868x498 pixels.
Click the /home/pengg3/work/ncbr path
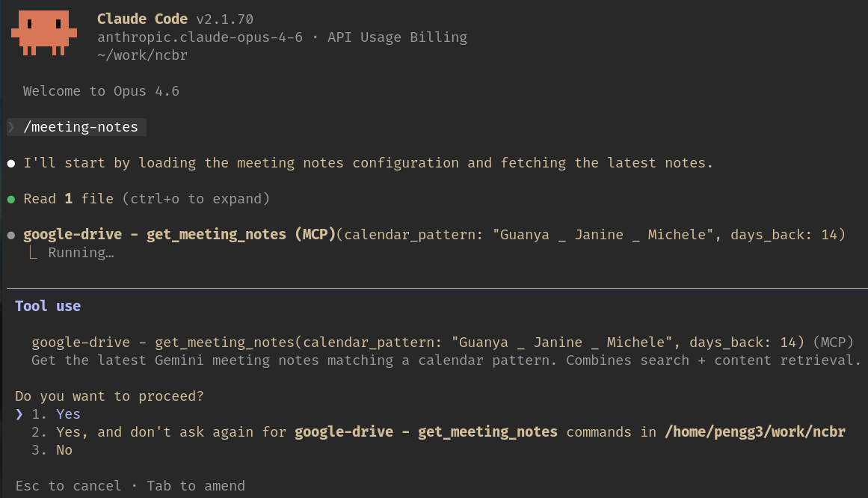coord(753,432)
